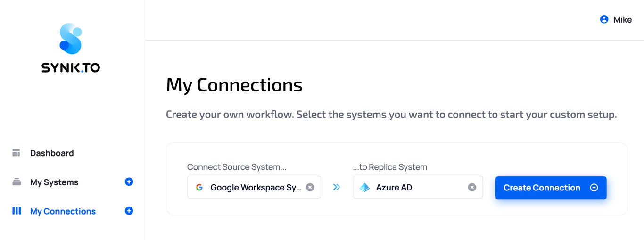Add a new connection via sidebar plus
The image size is (644, 240).
click(129, 211)
